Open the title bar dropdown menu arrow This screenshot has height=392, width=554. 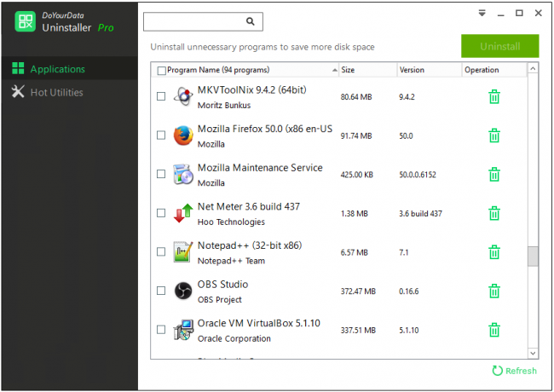482,14
